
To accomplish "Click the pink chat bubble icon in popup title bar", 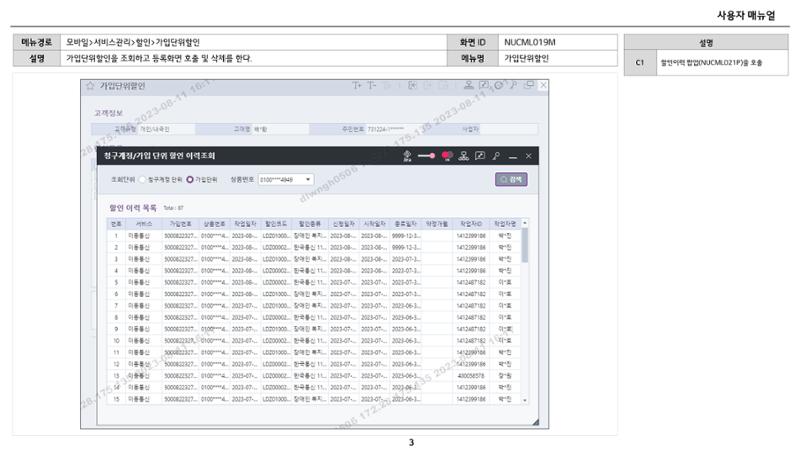I will click(x=447, y=156).
